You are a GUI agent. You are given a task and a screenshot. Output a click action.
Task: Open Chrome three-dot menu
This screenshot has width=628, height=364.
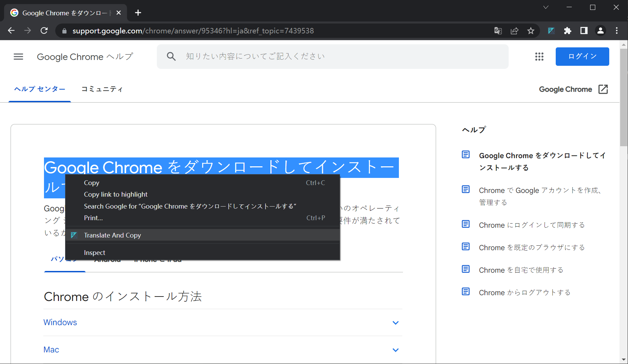(617, 31)
